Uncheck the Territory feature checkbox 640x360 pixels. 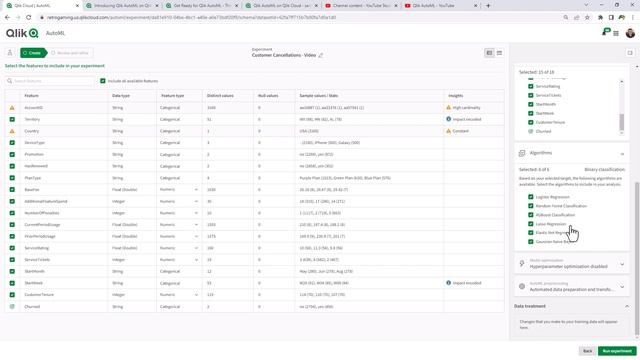[x=12, y=119]
